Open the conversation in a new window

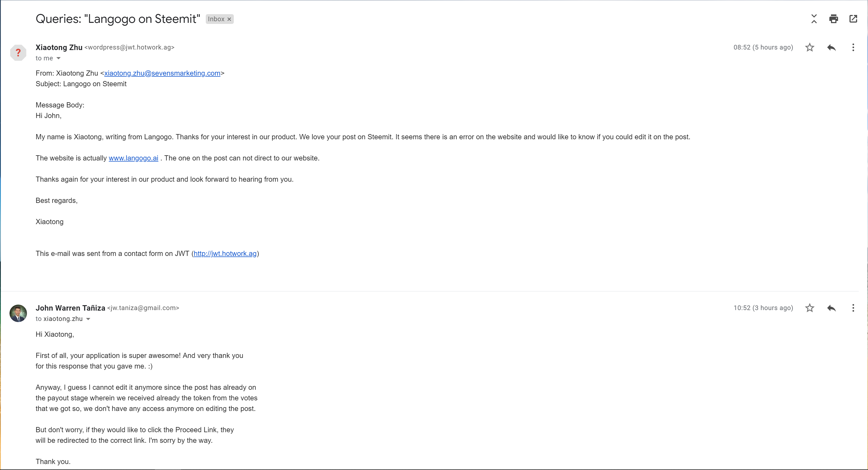pos(853,19)
